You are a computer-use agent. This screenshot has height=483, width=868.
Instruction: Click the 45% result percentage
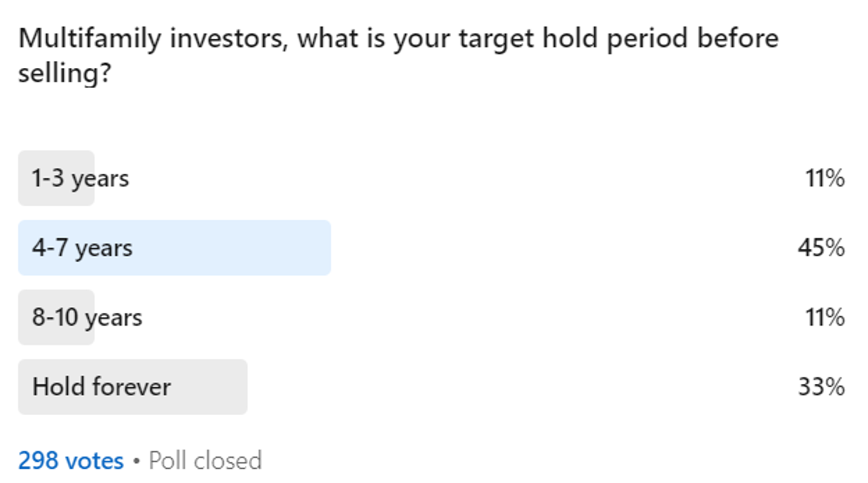[x=821, y=248]
